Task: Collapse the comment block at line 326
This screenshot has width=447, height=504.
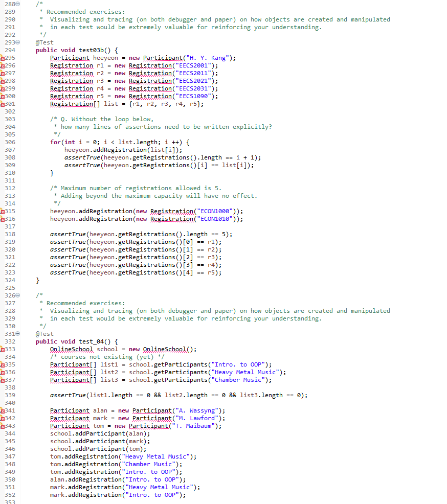Action: pos(18,295)
